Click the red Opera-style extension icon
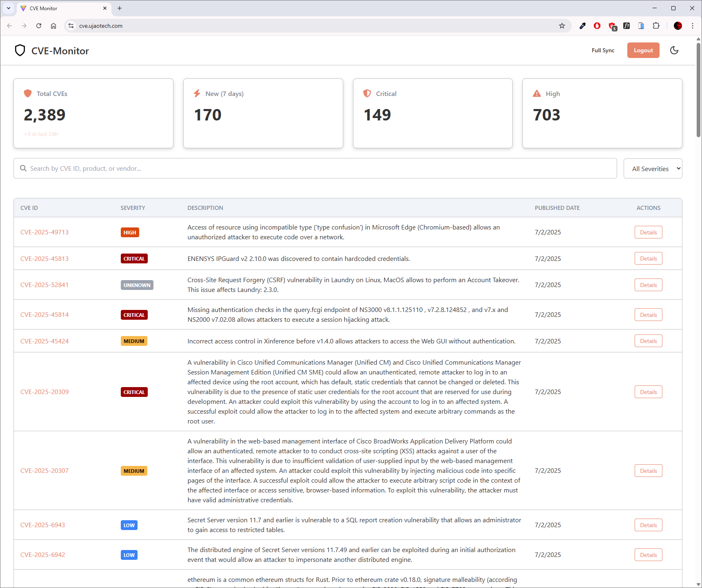This screenshot has height=588, width=702. pyautogui.click(x=597, y=26)
